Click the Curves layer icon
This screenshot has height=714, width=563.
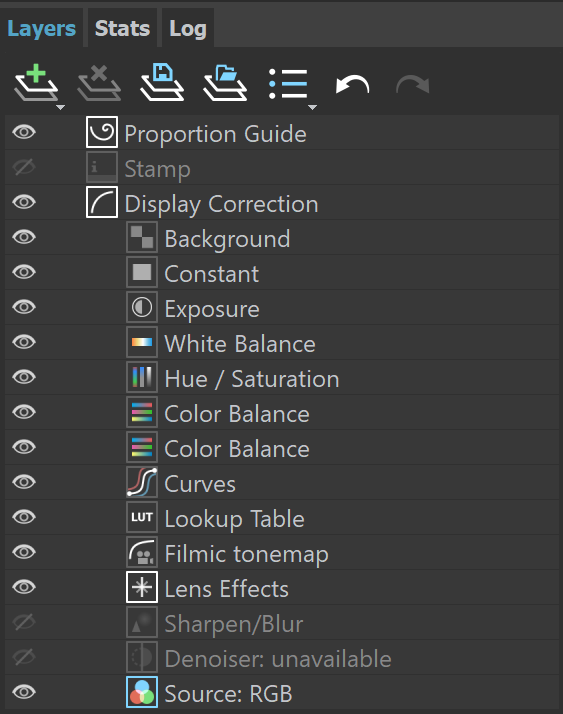(142, 482)
